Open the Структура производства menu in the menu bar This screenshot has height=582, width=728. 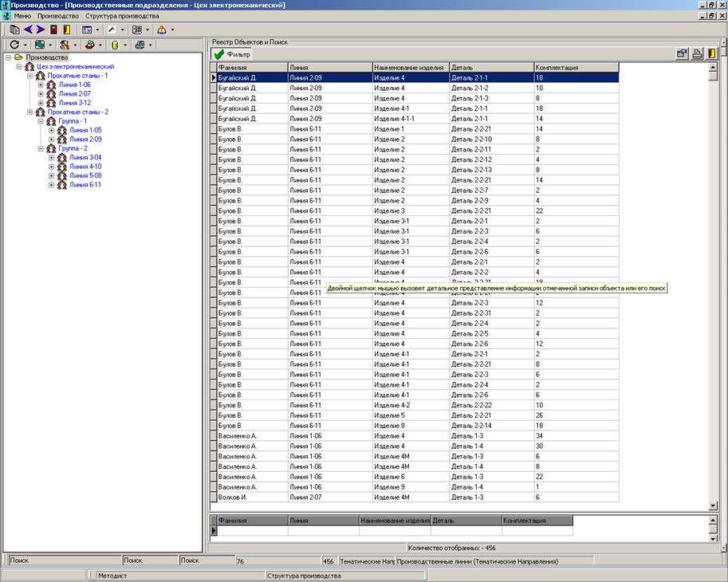[x=122, y=16]
